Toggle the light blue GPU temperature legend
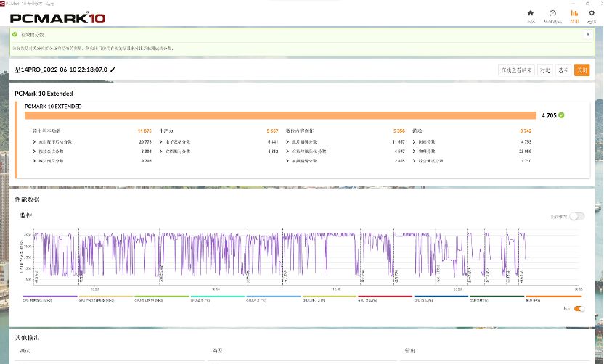The image size is (604, 364). 274,299
